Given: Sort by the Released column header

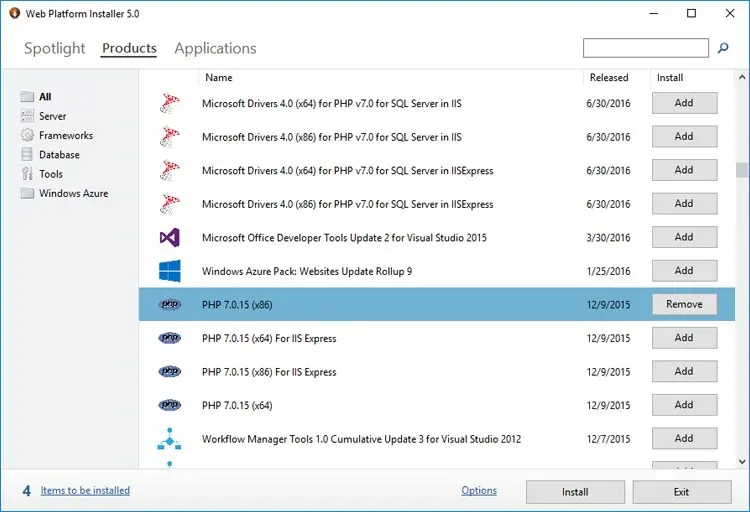Looking at the screenshot, I should tap(609, 78).
